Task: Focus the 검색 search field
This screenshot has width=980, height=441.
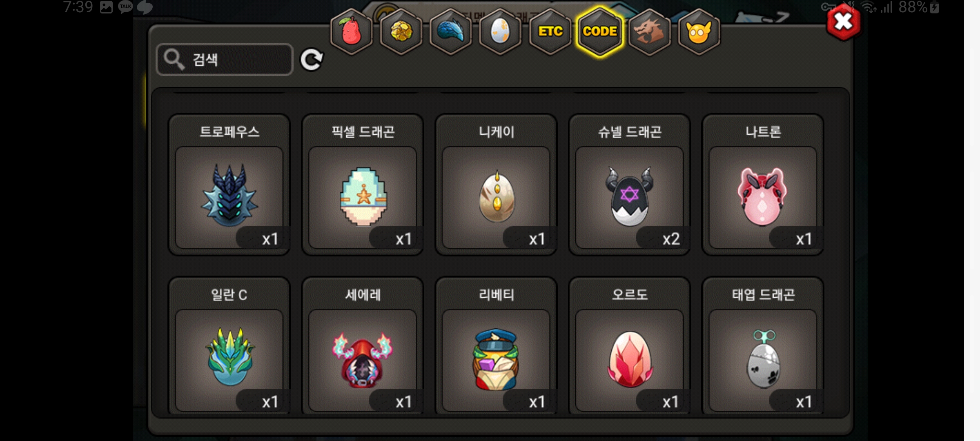Action: pos(225,60)
